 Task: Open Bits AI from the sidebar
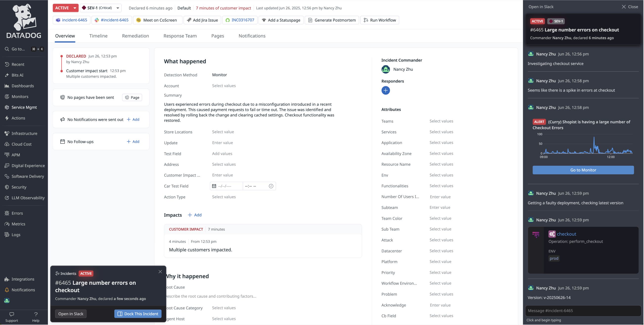tap(18, 75)
